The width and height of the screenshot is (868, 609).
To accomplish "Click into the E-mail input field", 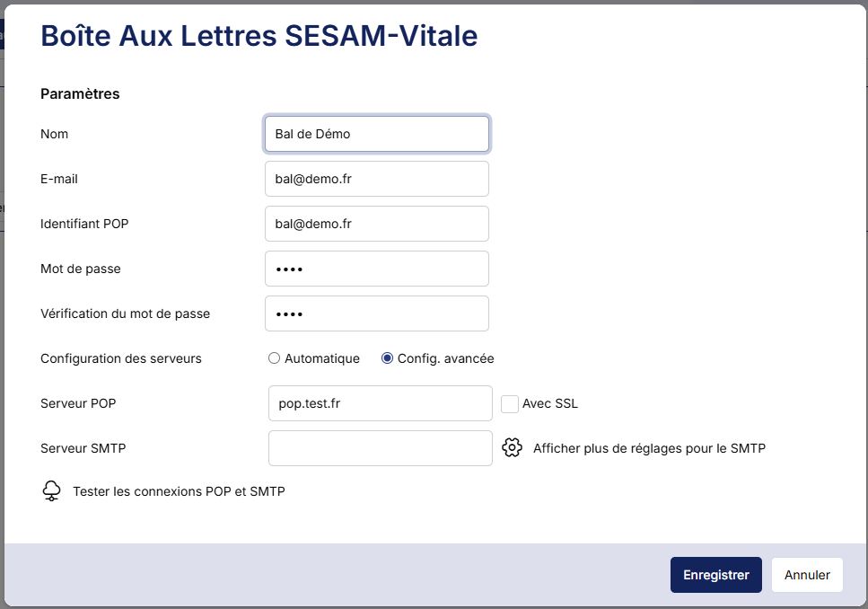I will coord(377,179).
